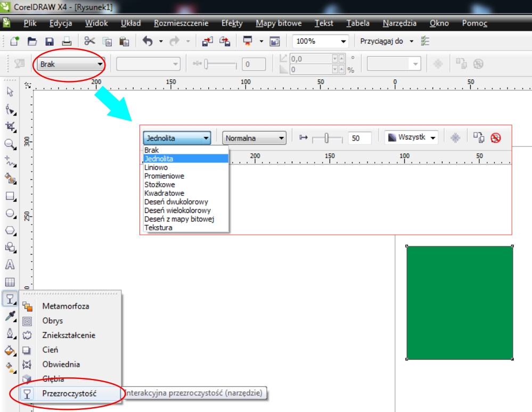This screenshot has width=532, height=412.
Task: Select the Ellipse tool
Action: pyautogui.click(x=10, y=213)
